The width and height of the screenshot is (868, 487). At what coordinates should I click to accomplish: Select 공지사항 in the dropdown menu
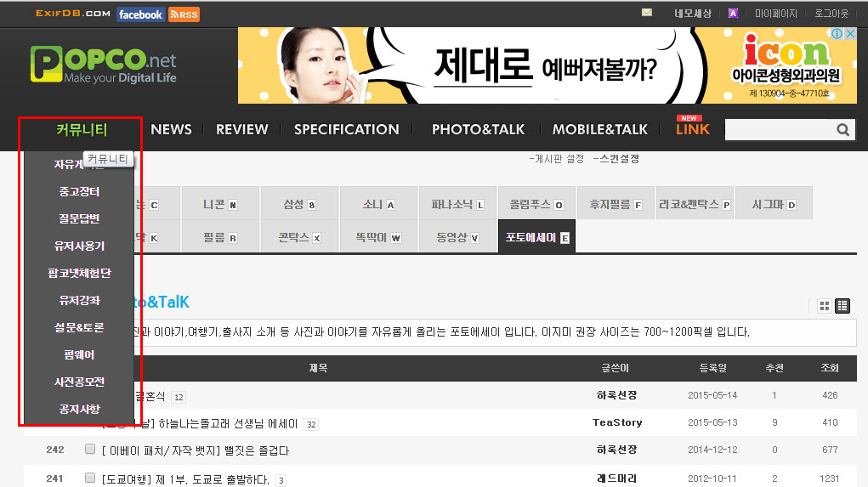tap(79, 409)
